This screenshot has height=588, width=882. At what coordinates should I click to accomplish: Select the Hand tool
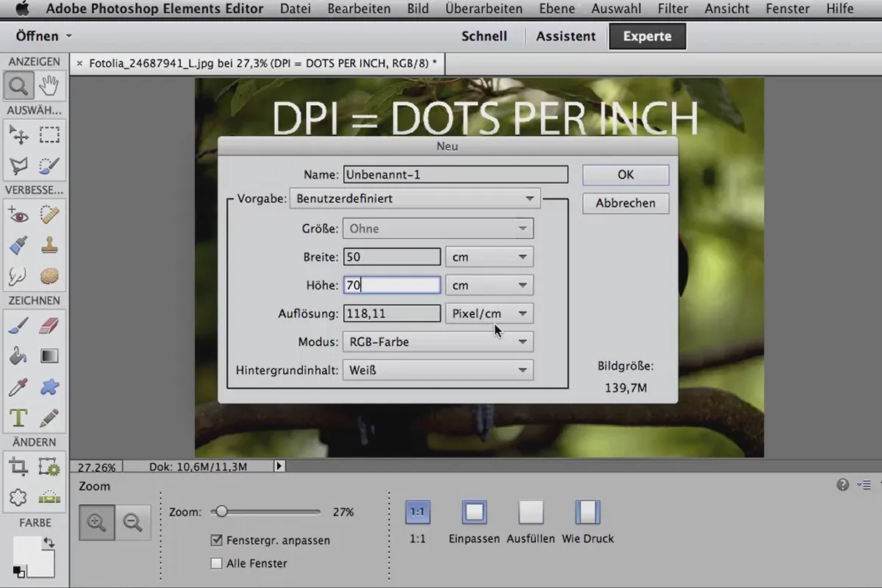[x=49, y=86]
